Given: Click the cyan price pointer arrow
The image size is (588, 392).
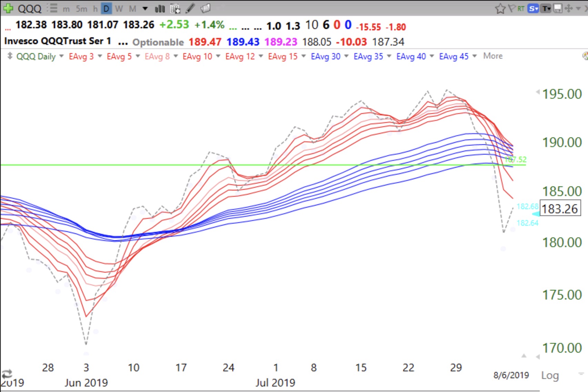Looking at the screenshot, I should [536, 214].
